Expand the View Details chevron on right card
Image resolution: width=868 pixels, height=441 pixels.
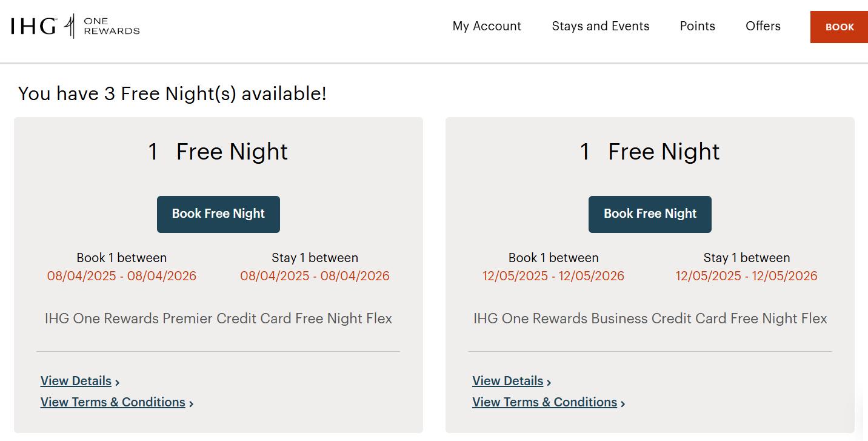point(549,382)
